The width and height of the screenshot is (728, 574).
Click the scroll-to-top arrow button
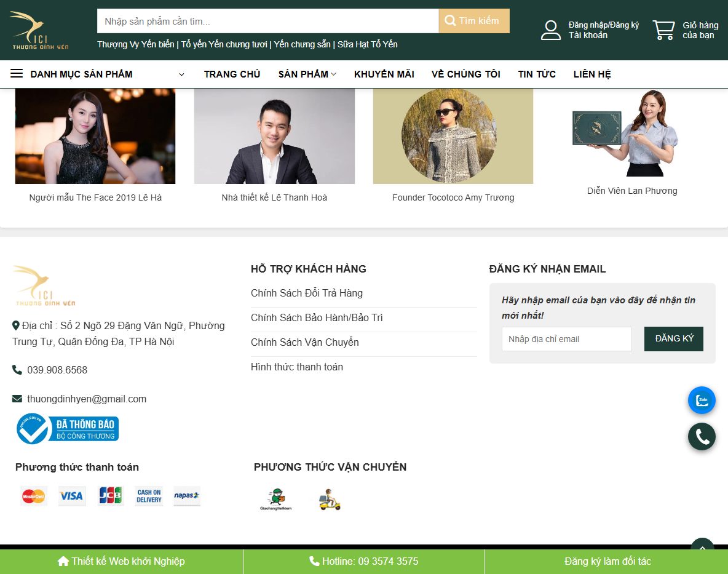(x=702, y=548)
